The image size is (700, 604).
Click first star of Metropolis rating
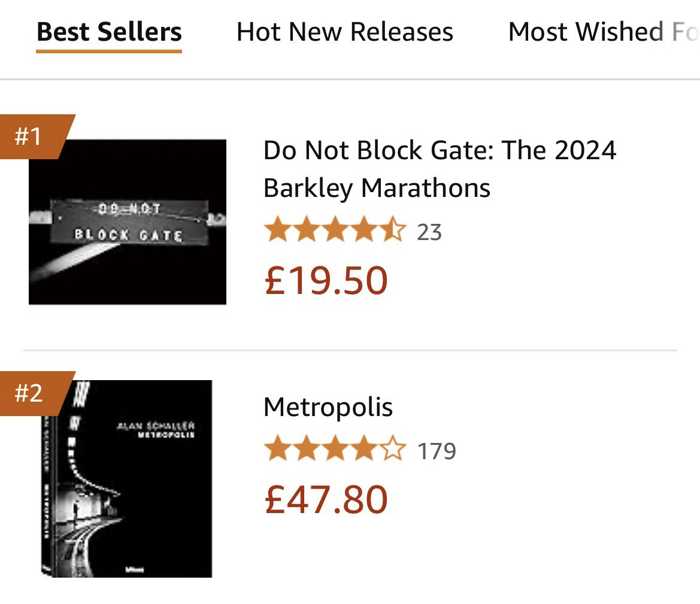(x=277, y=450)
